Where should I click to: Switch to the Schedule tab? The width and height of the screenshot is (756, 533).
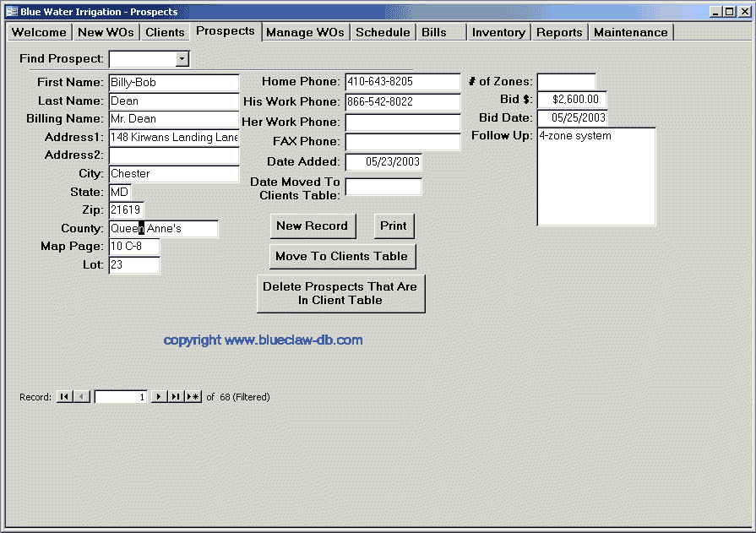coord(383,32)
